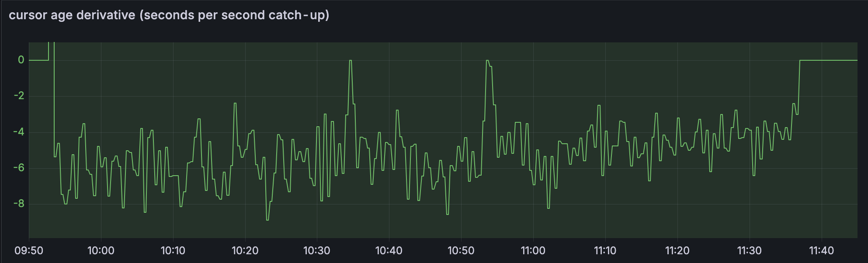Screen dimensions: 868x263
Task: Click the -4 y-axis label
Action: pos(19,132)
